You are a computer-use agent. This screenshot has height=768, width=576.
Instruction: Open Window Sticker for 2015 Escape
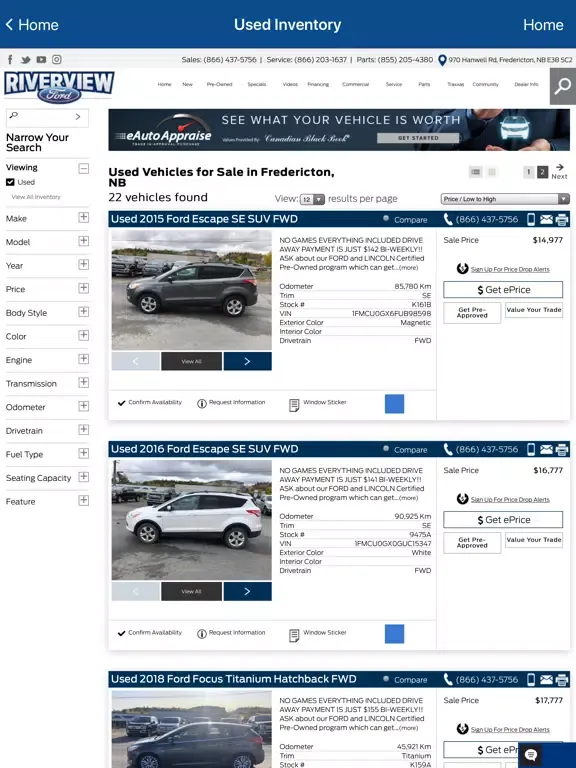[x=317, y=403]
